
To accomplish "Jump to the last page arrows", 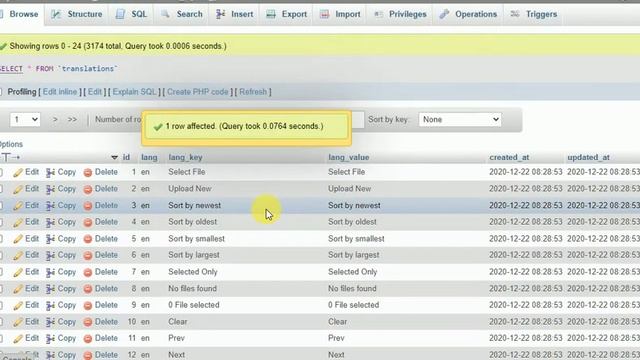I will (72, 120).
